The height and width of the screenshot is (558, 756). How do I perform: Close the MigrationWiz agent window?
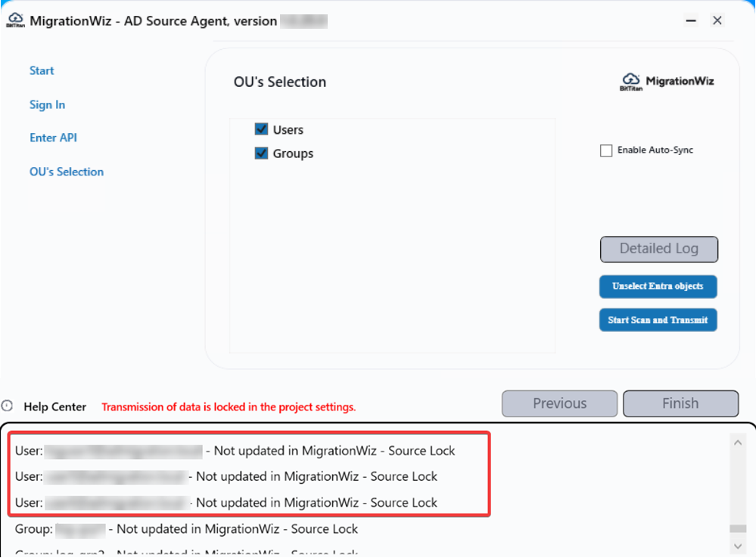click(x=717, y=21)
